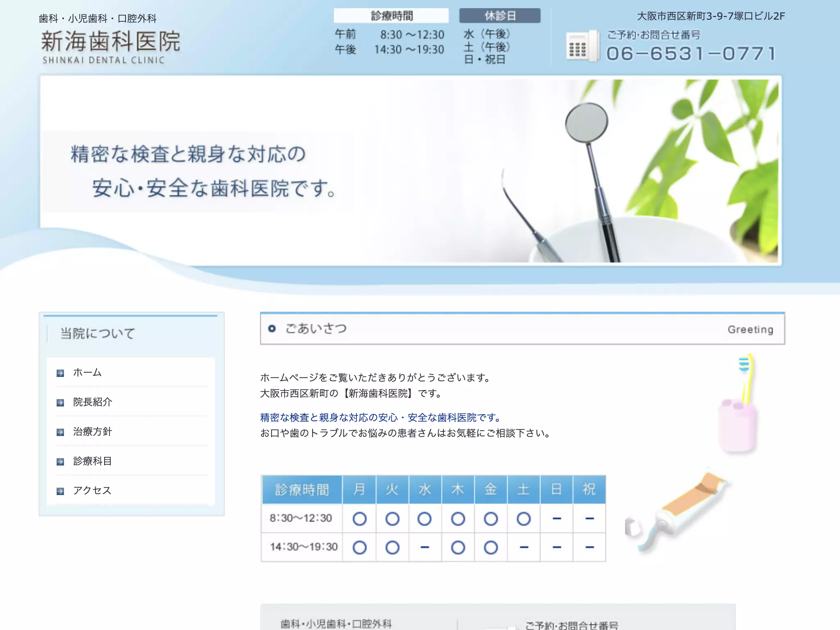Click the toothbrush cup illustration
This screenshot has width=840, height=630.
coord(738,404)
